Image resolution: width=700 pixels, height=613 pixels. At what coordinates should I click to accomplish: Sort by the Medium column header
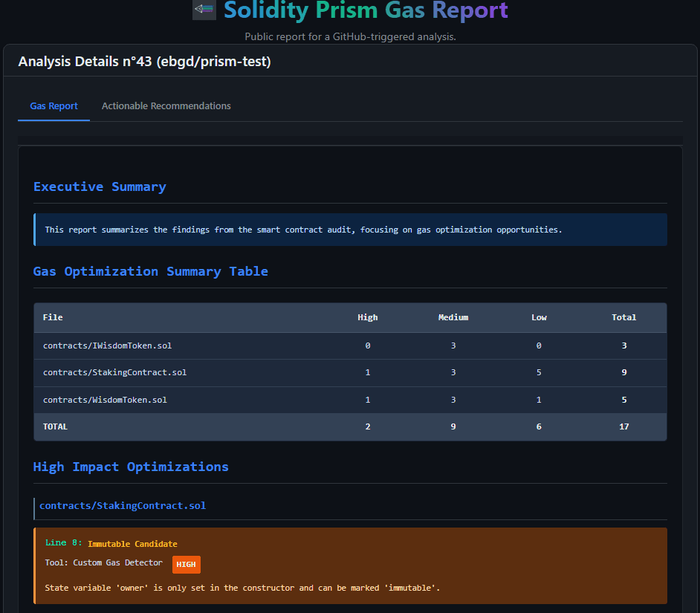tap(453, 317)
